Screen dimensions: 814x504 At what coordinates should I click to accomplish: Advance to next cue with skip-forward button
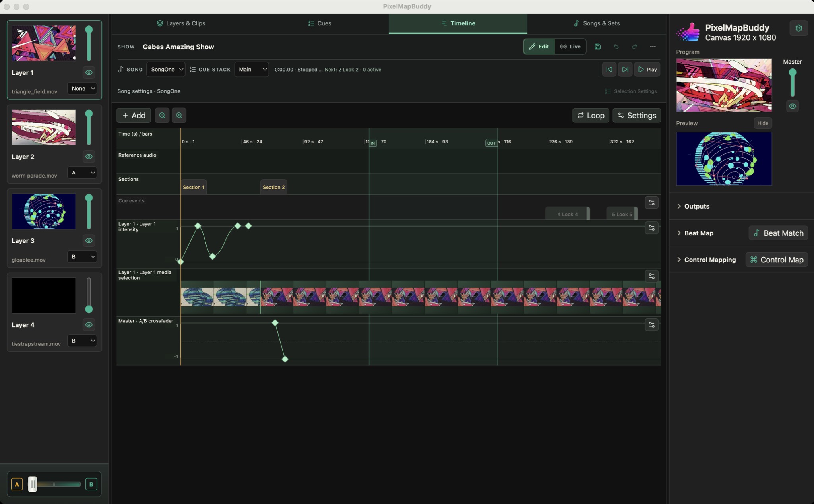625,69
